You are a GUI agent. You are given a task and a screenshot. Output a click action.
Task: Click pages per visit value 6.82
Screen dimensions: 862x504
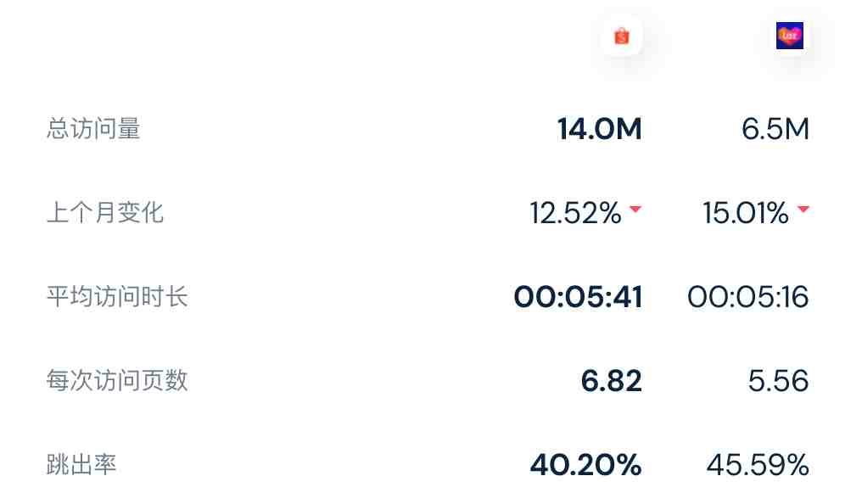tap(612, 381)
